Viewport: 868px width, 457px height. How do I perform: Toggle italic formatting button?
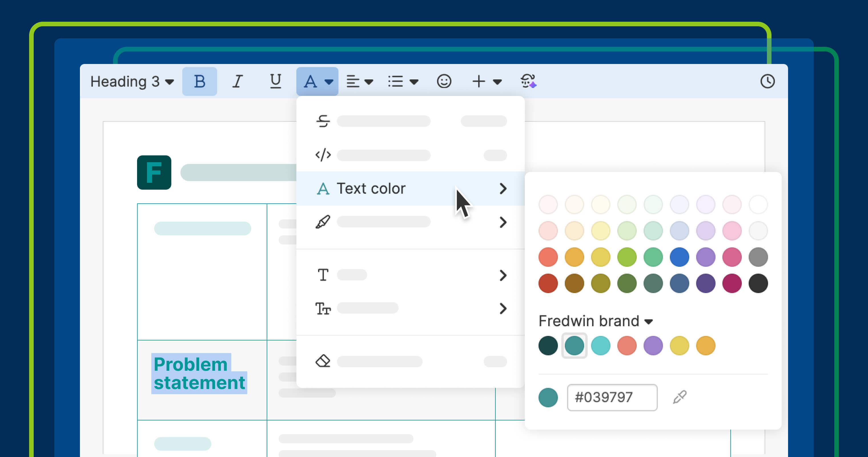tap(238, 81)
